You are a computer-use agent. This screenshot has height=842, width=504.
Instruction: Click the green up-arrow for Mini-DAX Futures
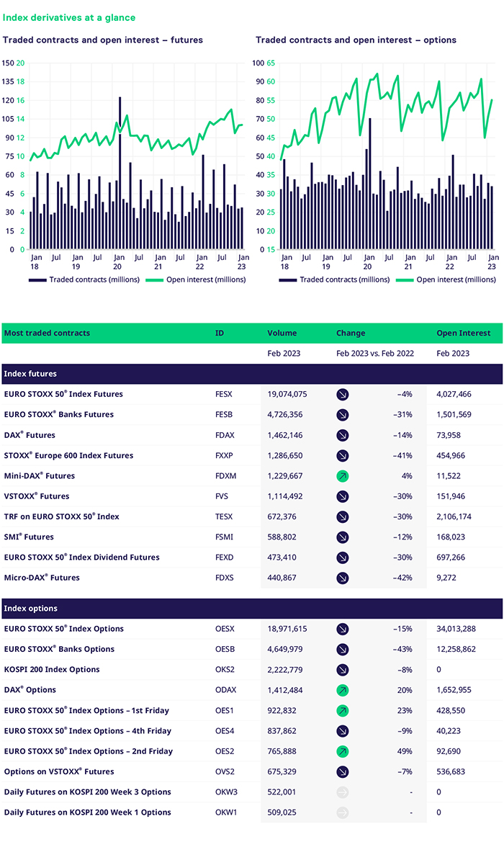[x=343, y=476]
